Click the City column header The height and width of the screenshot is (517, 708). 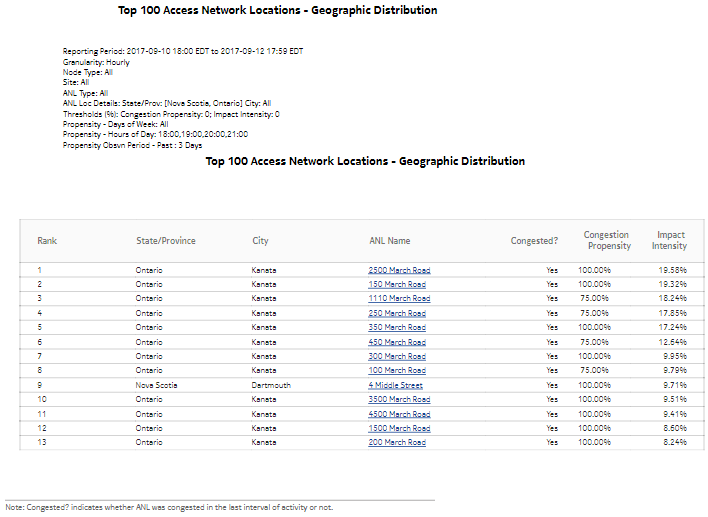pyautogui.click(x=260, y=241)
